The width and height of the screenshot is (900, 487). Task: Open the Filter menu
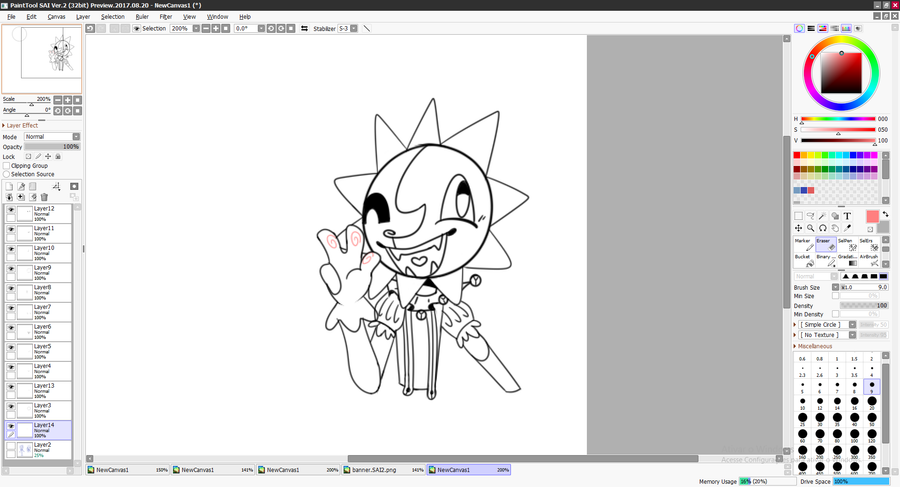(166, 17)
